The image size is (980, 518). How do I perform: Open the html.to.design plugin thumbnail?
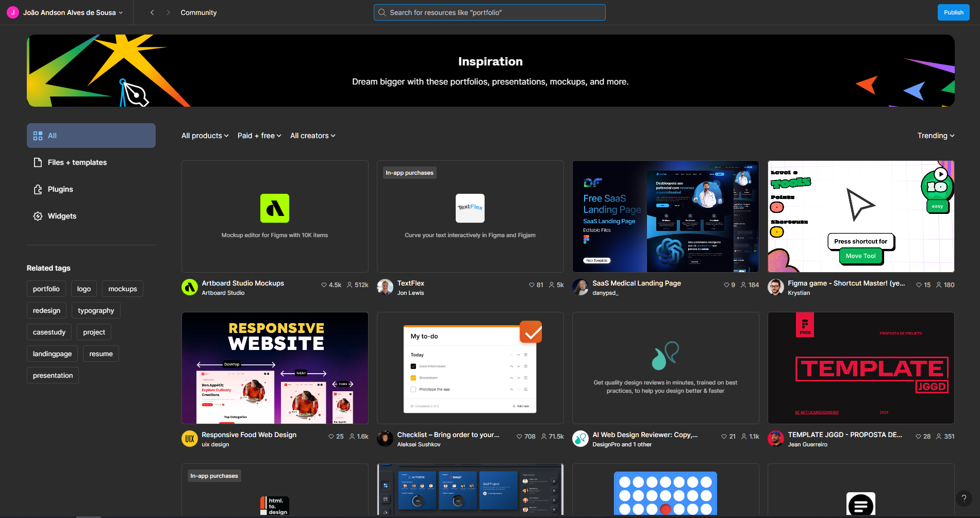tap(275, 490)
